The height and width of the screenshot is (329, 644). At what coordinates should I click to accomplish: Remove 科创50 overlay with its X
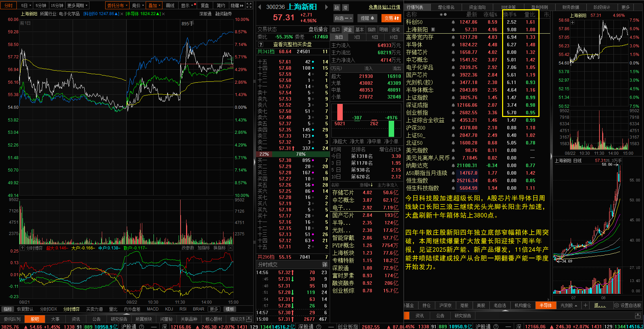[x=122, y=14]
